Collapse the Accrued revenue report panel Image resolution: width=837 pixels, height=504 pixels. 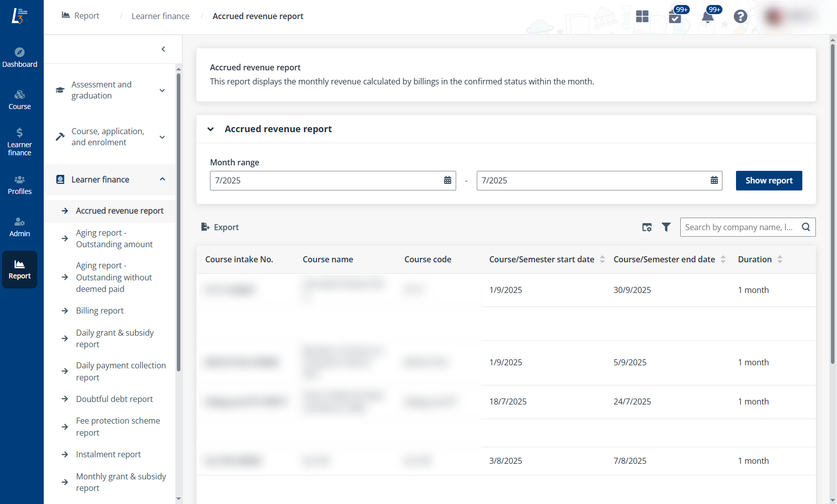pyautogui.click(x=211, y=129)
